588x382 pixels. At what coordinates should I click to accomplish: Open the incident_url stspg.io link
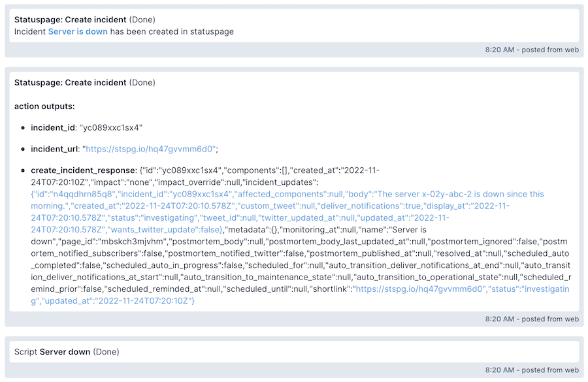[150, 149]
